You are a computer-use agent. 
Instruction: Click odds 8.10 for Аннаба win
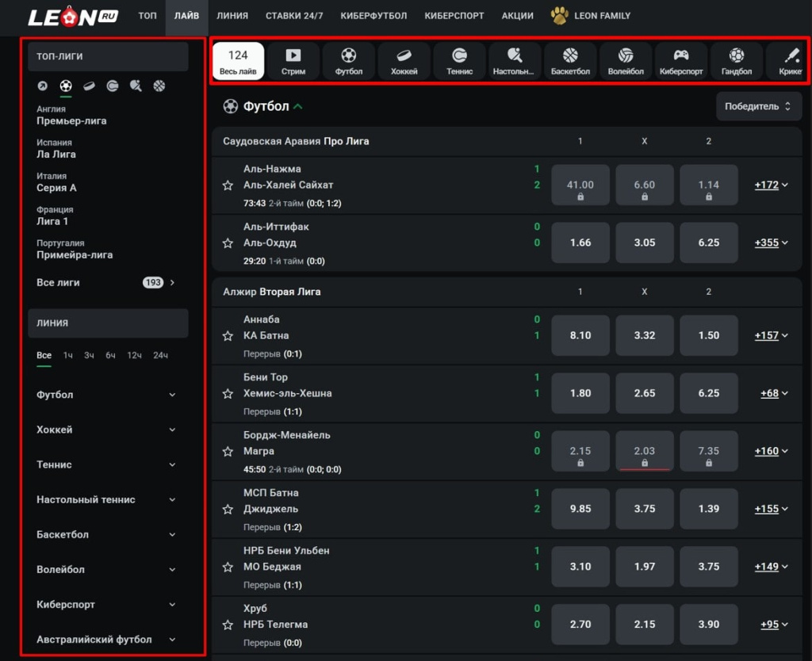pos(580,335)
